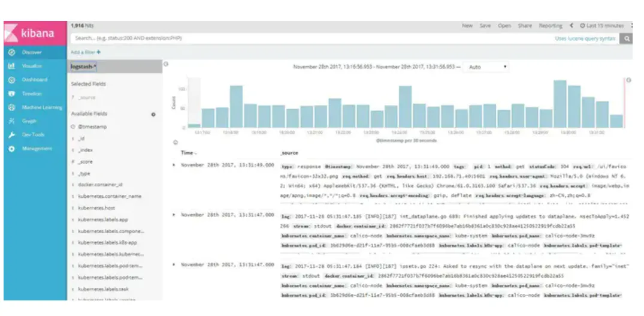Expand the 13:31:49.000 log row
The image size is (644, 316).
pos(174,165)
